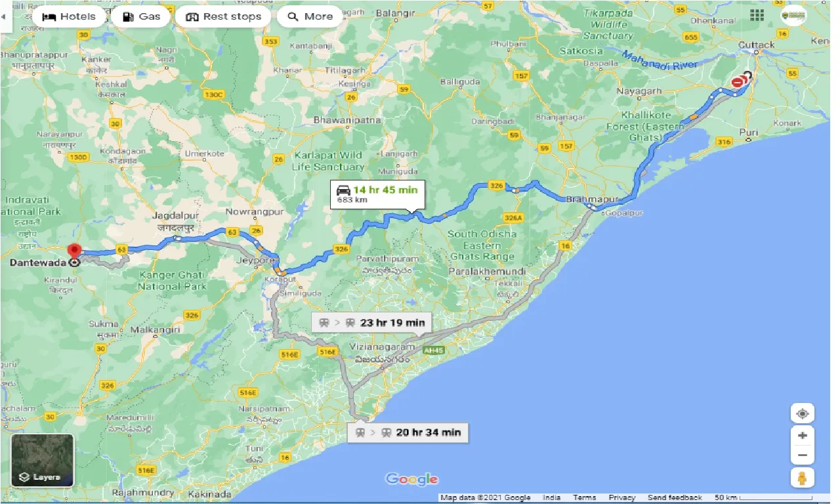Choose the 20 hr 34 min transit route
Screen dimensions: 840x504
click(x=408, y=432)
